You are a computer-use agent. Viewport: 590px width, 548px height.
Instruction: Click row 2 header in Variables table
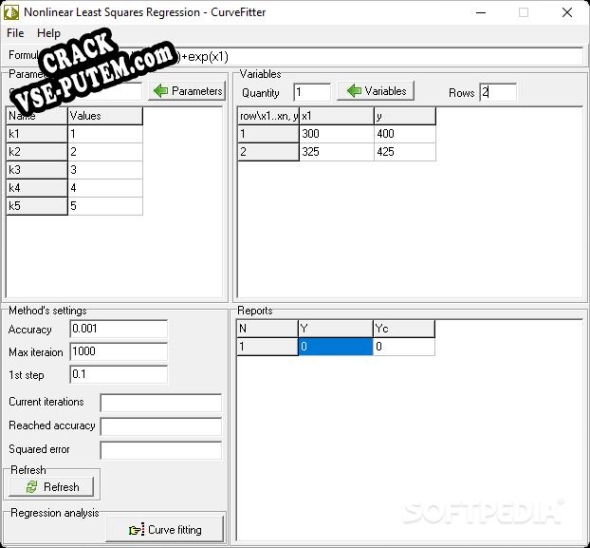click(268, 152)
